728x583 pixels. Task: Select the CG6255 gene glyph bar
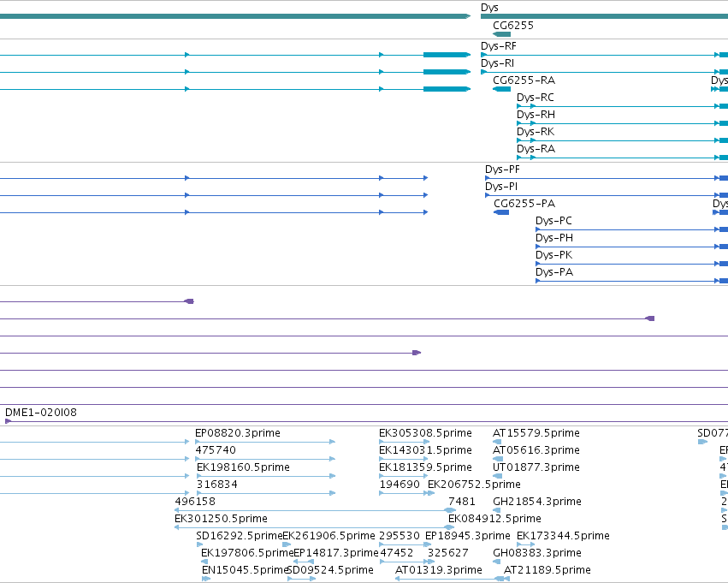(501, 34)
